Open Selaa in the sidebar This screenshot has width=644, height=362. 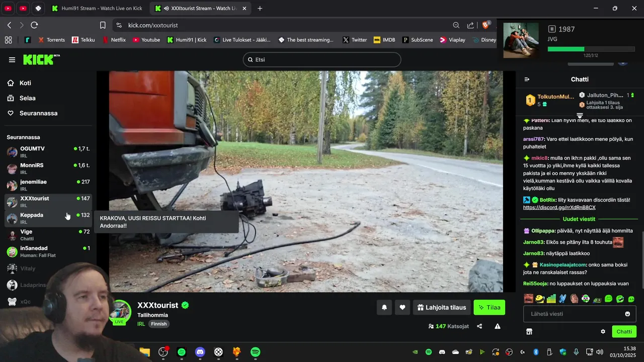pos(21,98)
